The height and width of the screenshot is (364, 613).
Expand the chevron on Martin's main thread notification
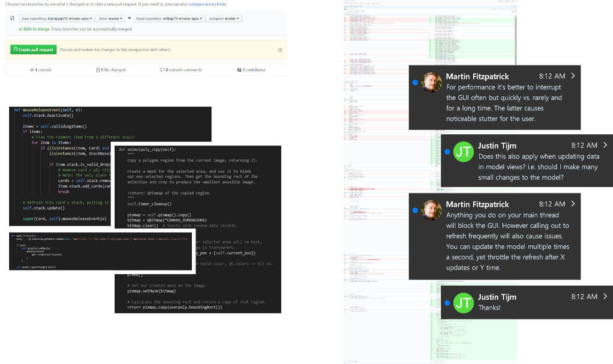(573, 204)
